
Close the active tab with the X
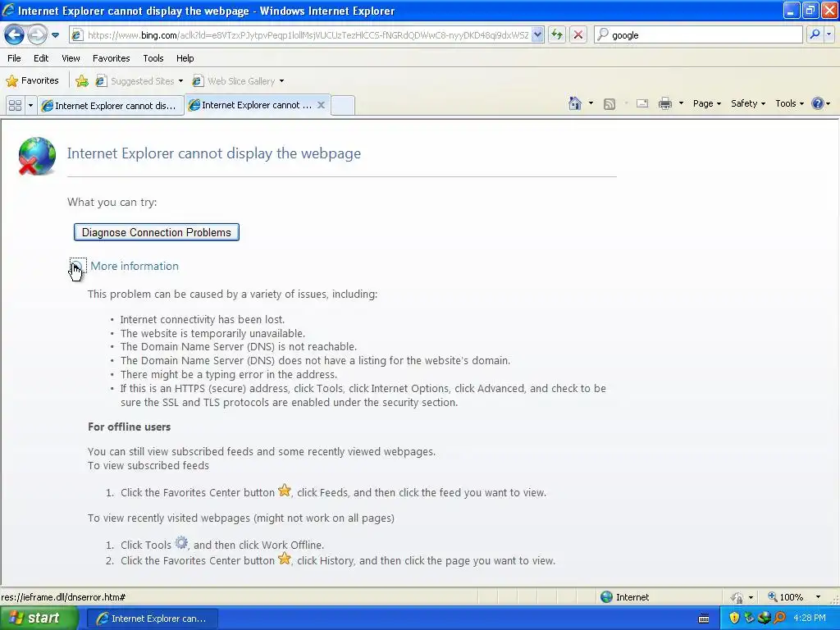coord(321,105)
